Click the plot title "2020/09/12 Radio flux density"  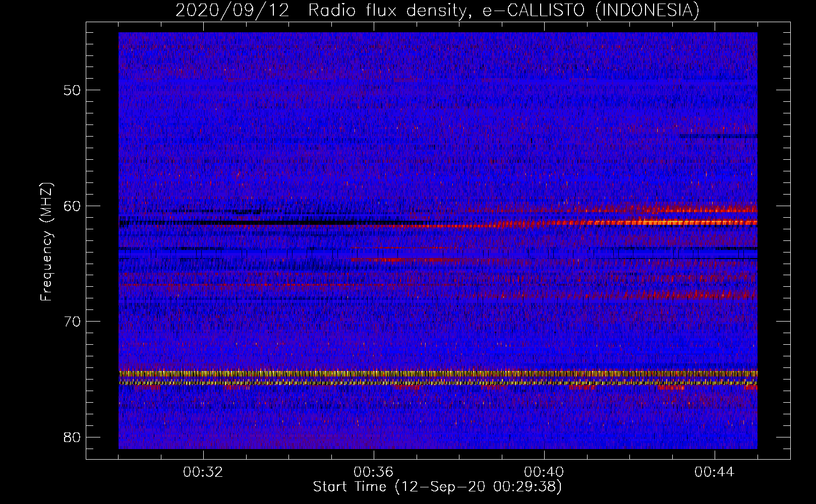437,10
